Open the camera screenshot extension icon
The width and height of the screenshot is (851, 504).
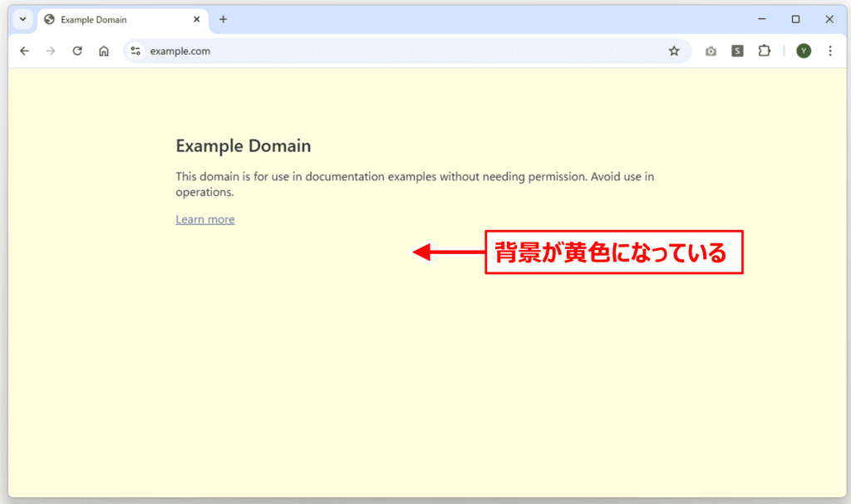[711, 51]
